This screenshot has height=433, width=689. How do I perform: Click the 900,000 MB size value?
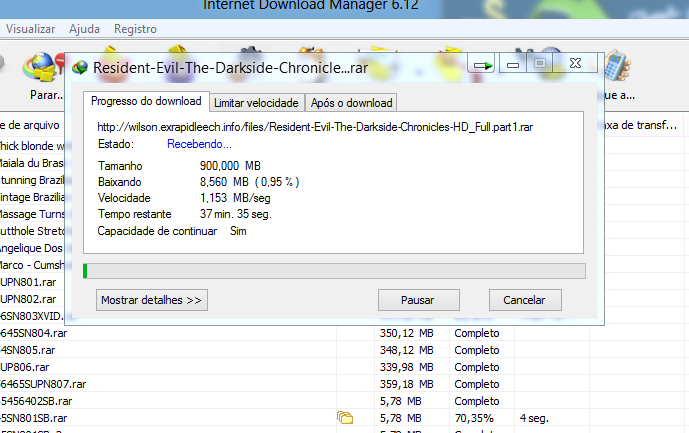(x=230, y=166)
